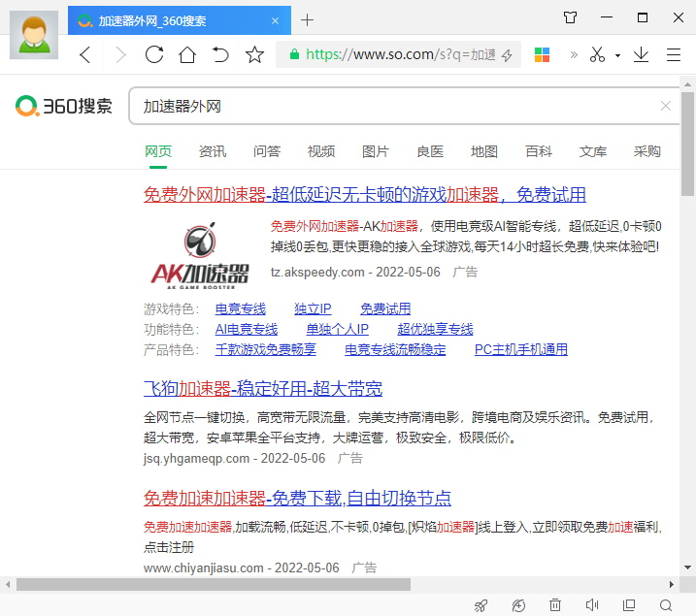This screenshot has height=616, width=696.
Task: Open 免费外网加速器 result title link
Action: [364, 195]
